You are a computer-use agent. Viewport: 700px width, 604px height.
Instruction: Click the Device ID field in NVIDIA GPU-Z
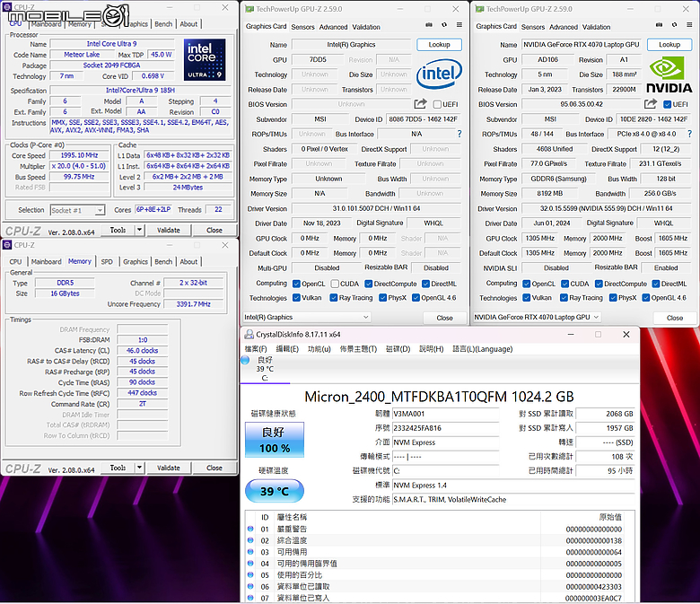pyautogui.click(x=653, y=119)
